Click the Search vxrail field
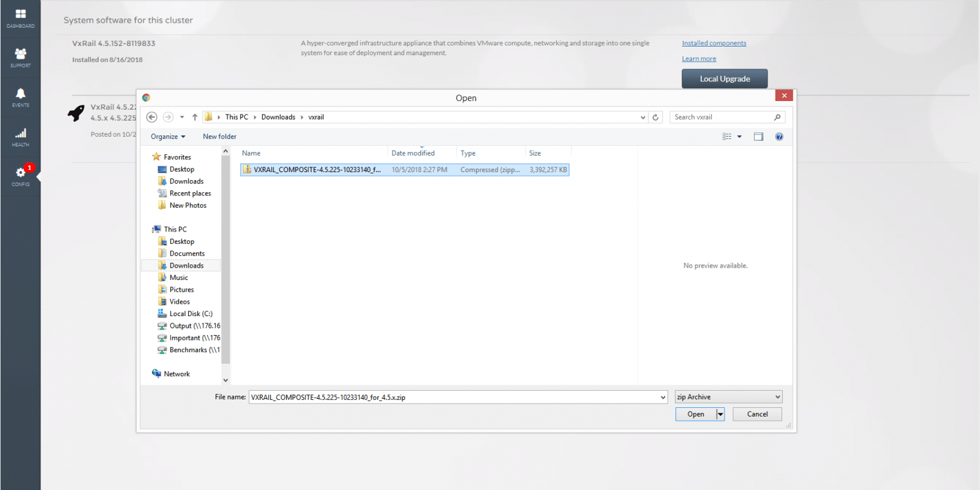 pyautogui.click(x=722, y=117)
